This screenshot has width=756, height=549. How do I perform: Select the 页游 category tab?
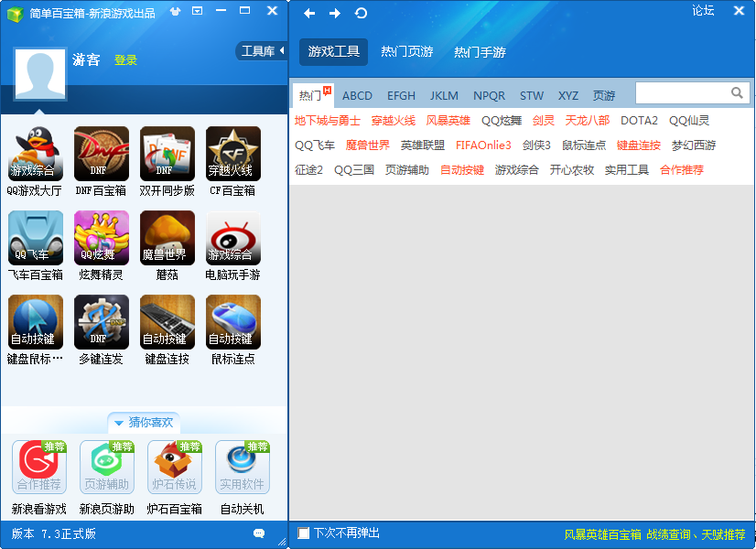coord(604,96)
